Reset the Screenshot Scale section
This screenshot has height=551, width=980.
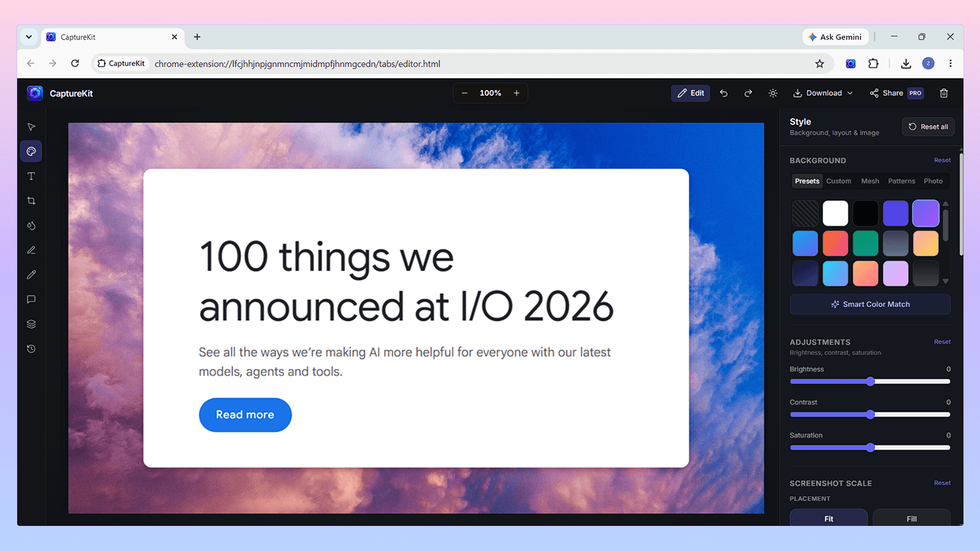tap(942, 483)
